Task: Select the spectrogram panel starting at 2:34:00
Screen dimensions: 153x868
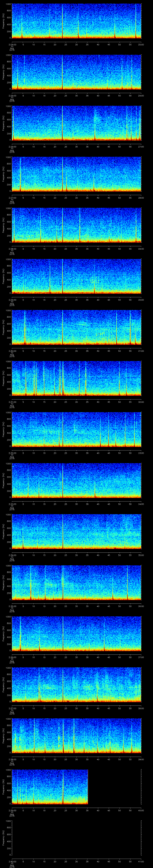Action: pyautogui.click(x=76, y=531)
